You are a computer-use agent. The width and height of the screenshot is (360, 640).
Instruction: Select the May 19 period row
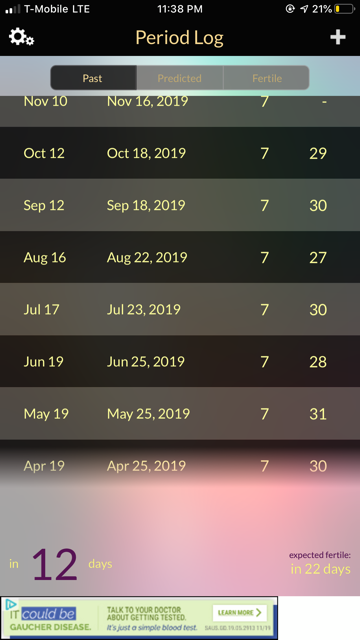click(x=180, y=413)
